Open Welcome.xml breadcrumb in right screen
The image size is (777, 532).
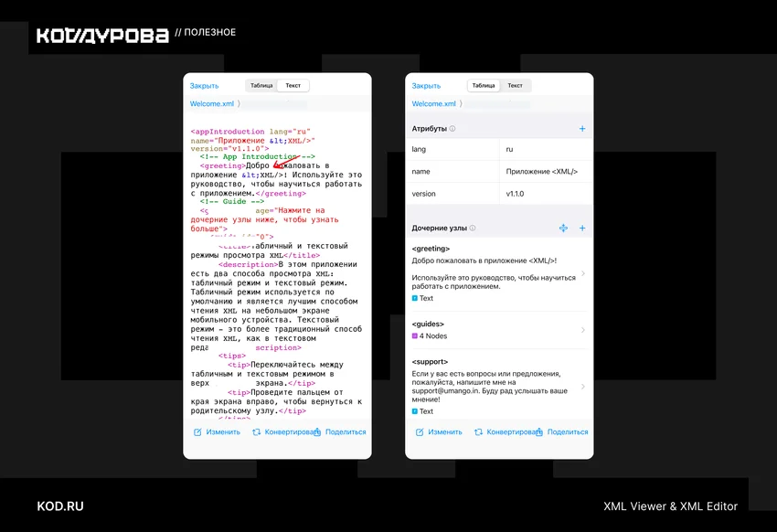coord(434,103)
